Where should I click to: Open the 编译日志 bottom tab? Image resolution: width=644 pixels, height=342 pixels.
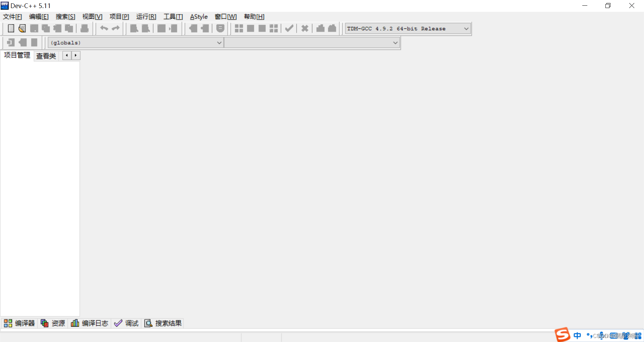click(x=90, y=323)
